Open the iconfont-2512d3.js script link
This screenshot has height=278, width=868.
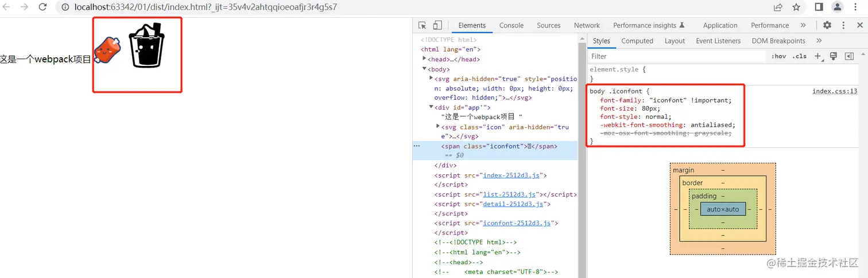518,223
